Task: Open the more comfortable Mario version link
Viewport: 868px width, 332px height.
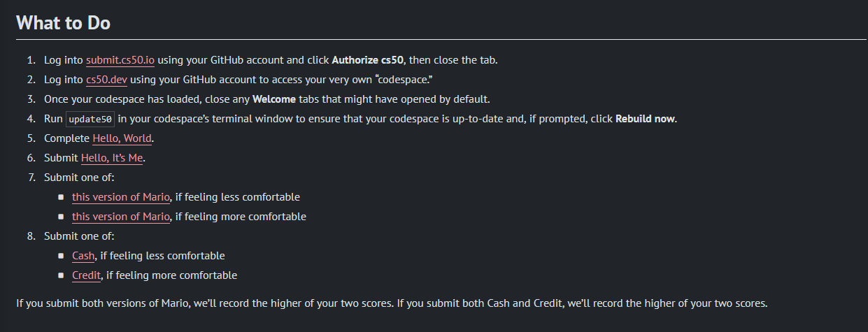Action: [120, 217]
